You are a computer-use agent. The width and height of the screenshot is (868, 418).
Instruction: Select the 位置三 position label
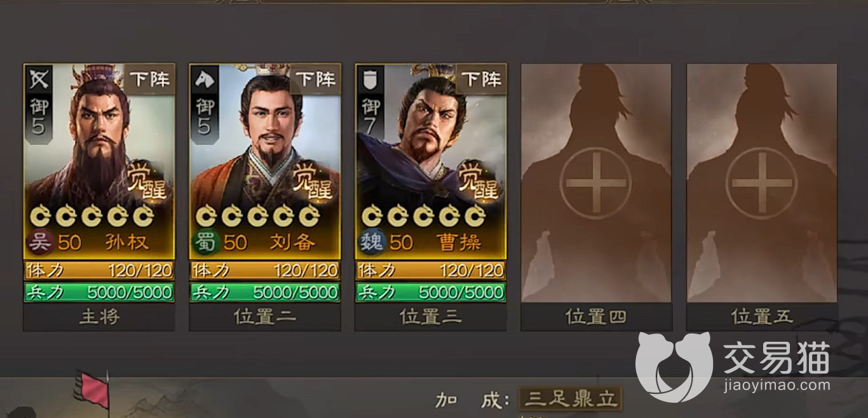coord(431,316)
